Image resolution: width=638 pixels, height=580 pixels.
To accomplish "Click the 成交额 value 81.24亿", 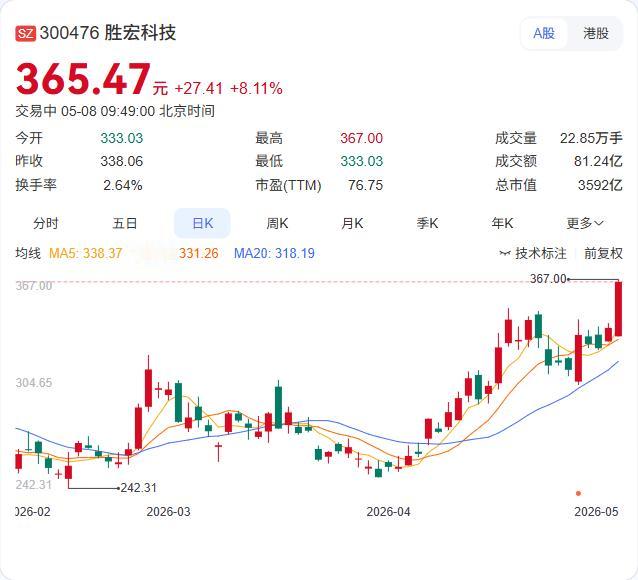I will (598, 161).
